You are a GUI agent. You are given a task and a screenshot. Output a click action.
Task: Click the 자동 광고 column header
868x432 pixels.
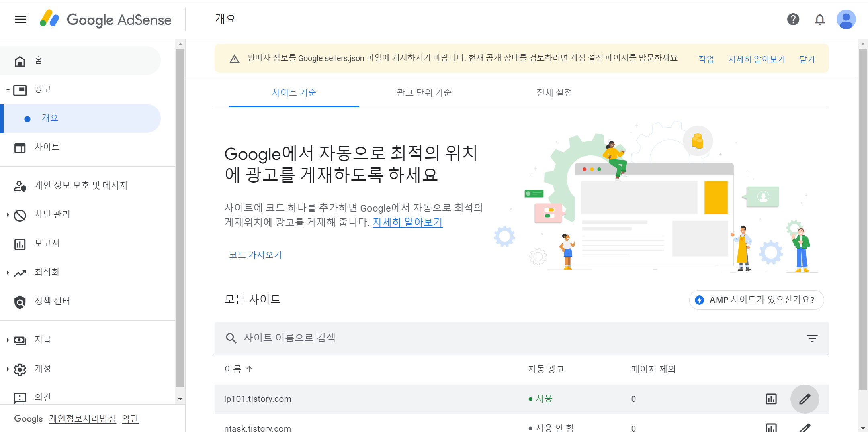tap(546, 369)
